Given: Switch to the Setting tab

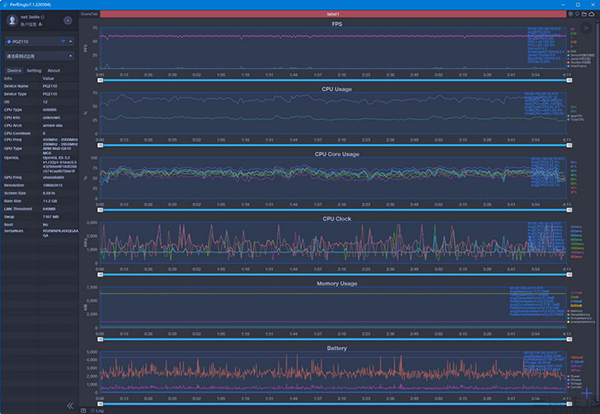Looking at the screenshot, I should [34, 71].
